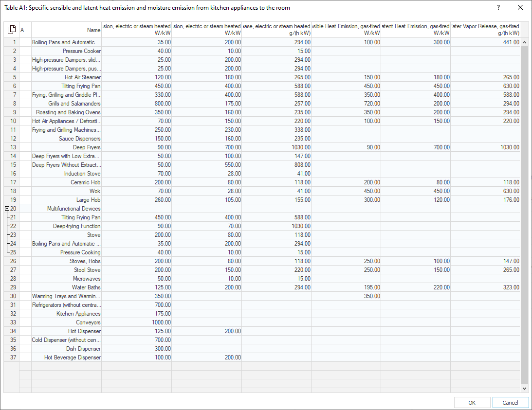
Task: Select the A column header
Action: pos(25,30)
